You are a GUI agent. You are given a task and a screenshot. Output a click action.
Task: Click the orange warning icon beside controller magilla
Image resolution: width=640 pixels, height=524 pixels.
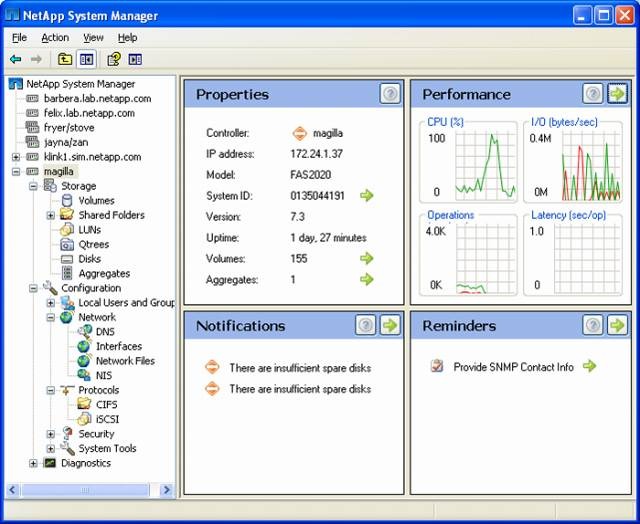tap(300, 133)
